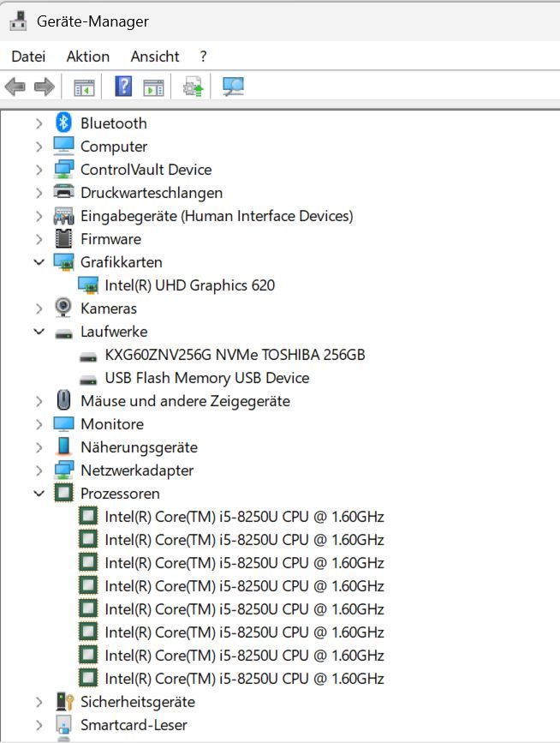Click the Kameras webcam icon
The height and width of the screenshot is (743, 560).
tap(63, 309)
